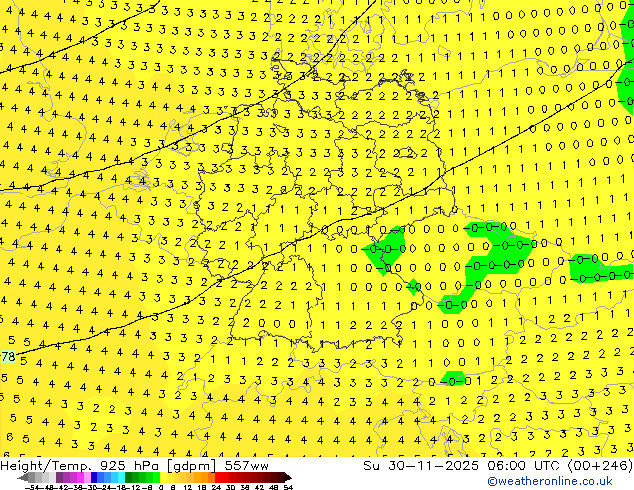The width and height of the screenshot is (634, 490).
Task: Click the 54 label at the colour scale end
Action: (x=288, y=487)
